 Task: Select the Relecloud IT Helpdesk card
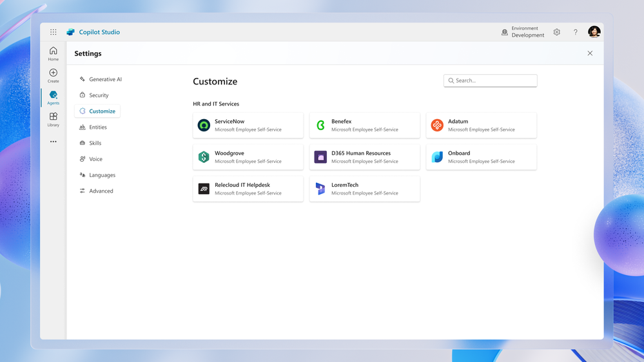click(248, 189)
